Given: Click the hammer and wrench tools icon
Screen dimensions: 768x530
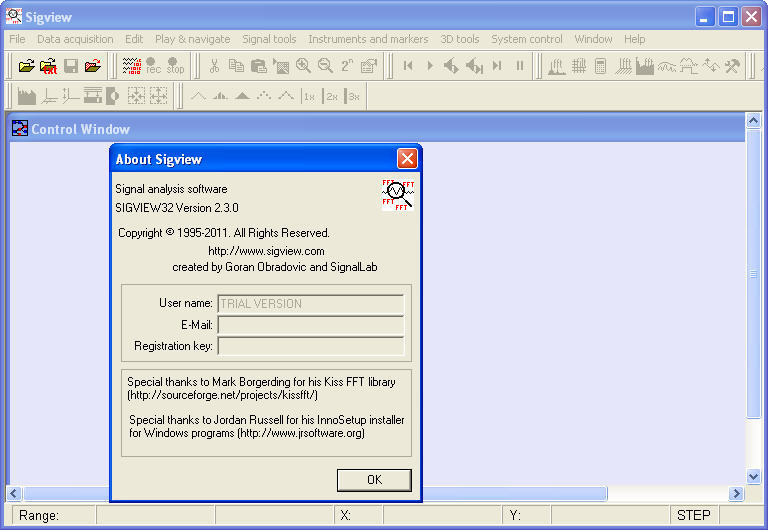Looking at the screenshot, I should [732, 66].
